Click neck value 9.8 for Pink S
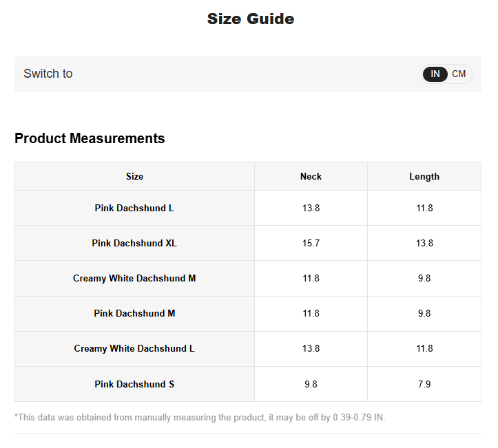498x448 pixels. tap(311, 384)
